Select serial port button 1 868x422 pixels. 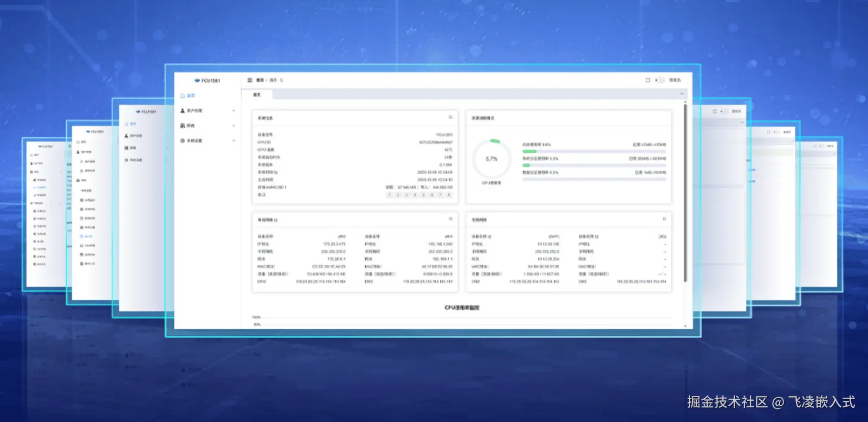pyautogui.click(x=390, y=195)
